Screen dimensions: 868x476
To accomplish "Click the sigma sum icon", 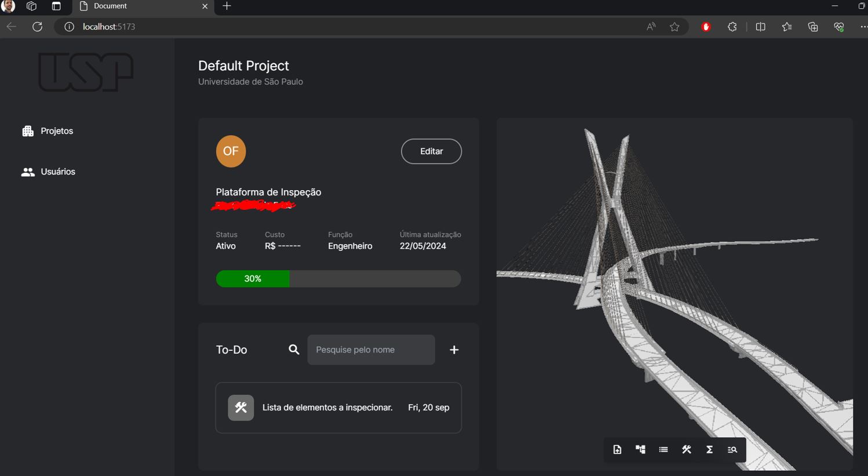I will point(709,450).
